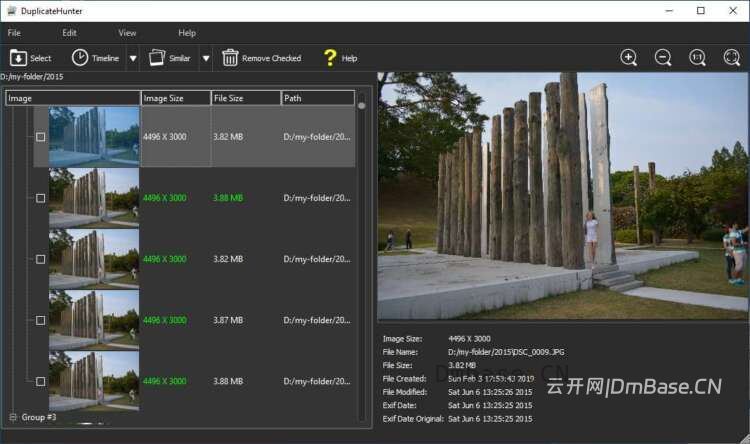
Task: Click the Exif Date Original value
Action: [490, 419]
